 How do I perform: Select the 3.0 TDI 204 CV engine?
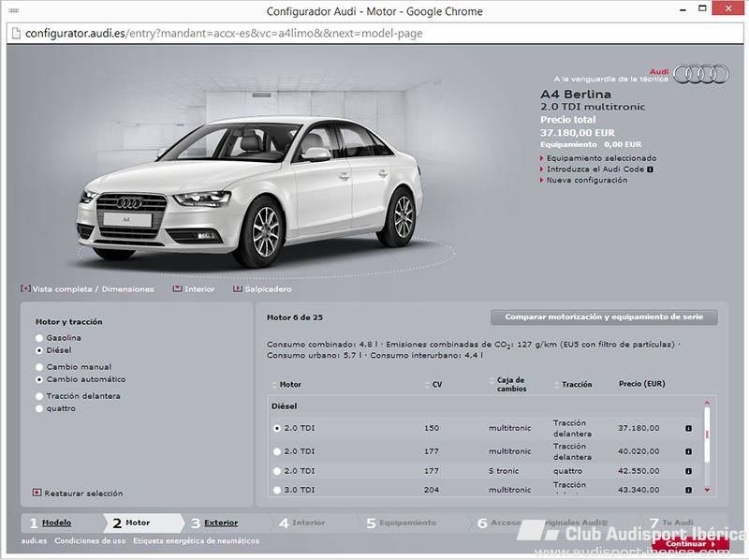click(276, 490)
